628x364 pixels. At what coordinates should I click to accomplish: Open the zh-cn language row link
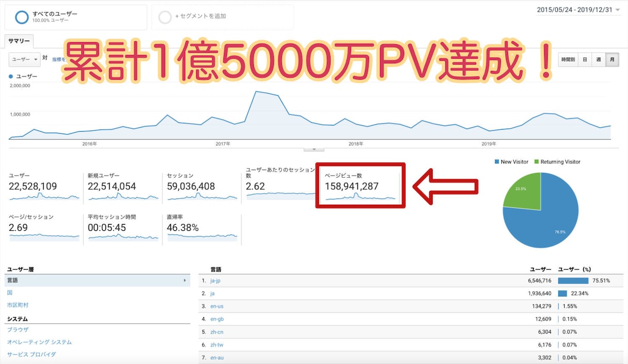click(217, 332)
